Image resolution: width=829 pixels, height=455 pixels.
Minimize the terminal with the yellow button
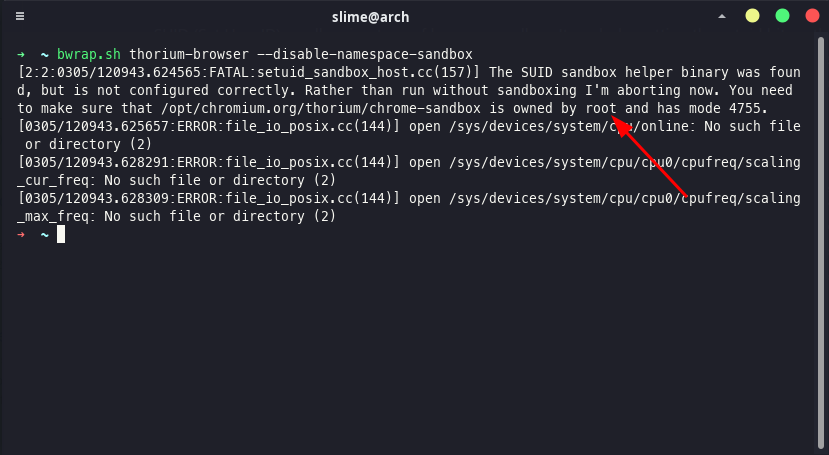752,16
